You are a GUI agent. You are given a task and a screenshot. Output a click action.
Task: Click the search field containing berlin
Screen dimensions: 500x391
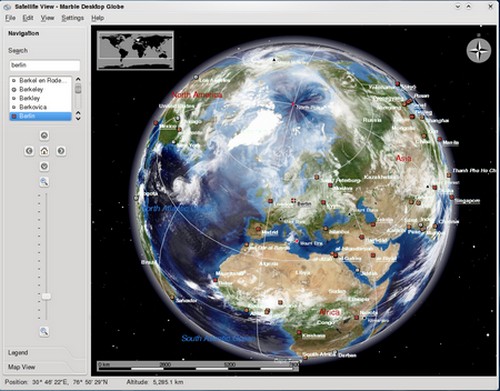coord(45,65)
